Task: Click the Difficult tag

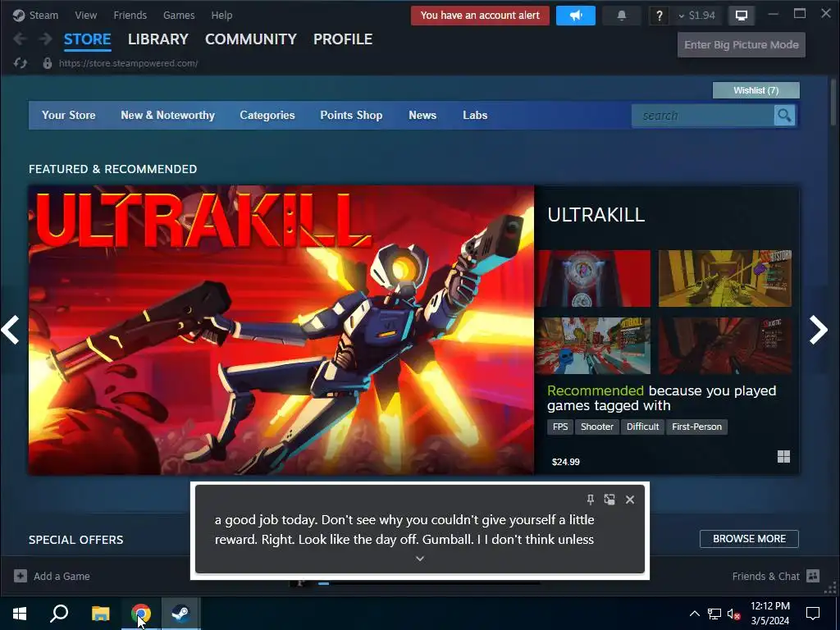Action: pos(643,427)
